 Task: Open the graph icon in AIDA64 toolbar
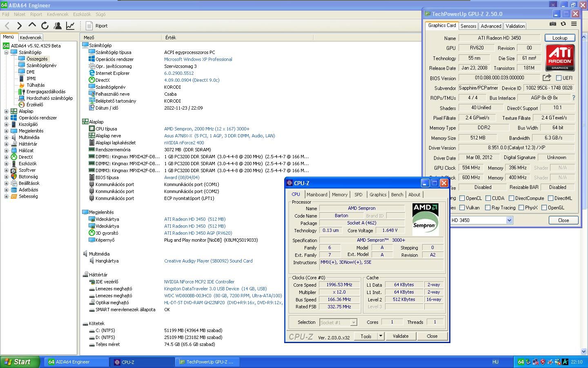coord(70,26)
